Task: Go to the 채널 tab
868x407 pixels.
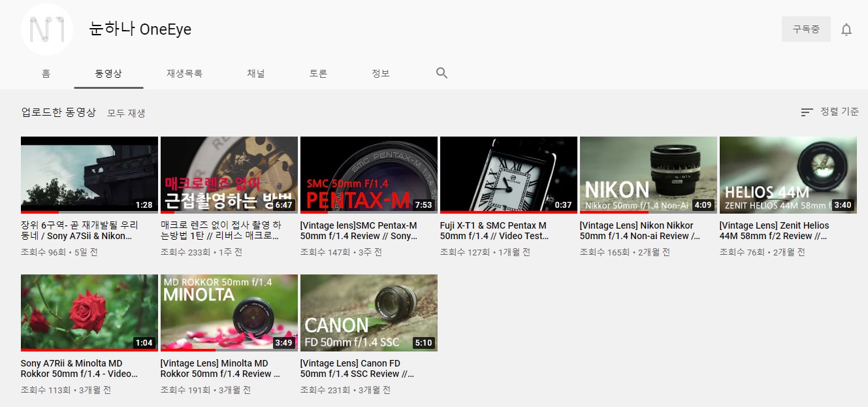Action: pos(256,73)
